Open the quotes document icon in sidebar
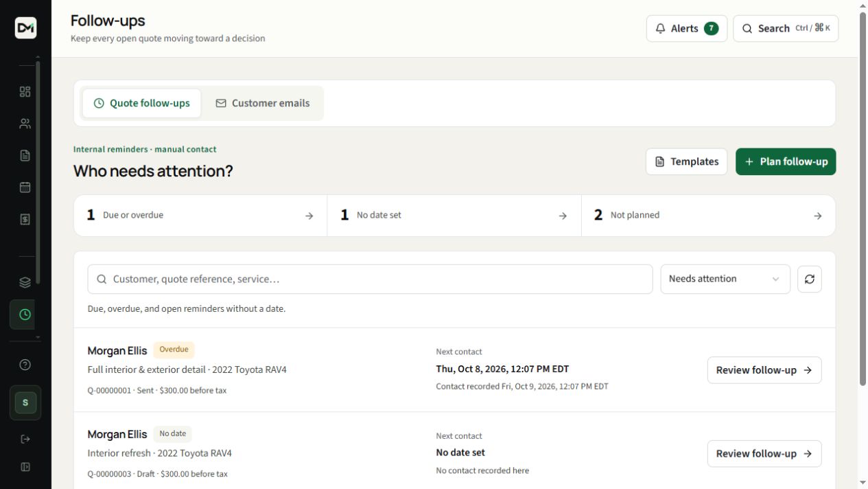The width and height of the screenshot is (868, 489). click(25, 155)
